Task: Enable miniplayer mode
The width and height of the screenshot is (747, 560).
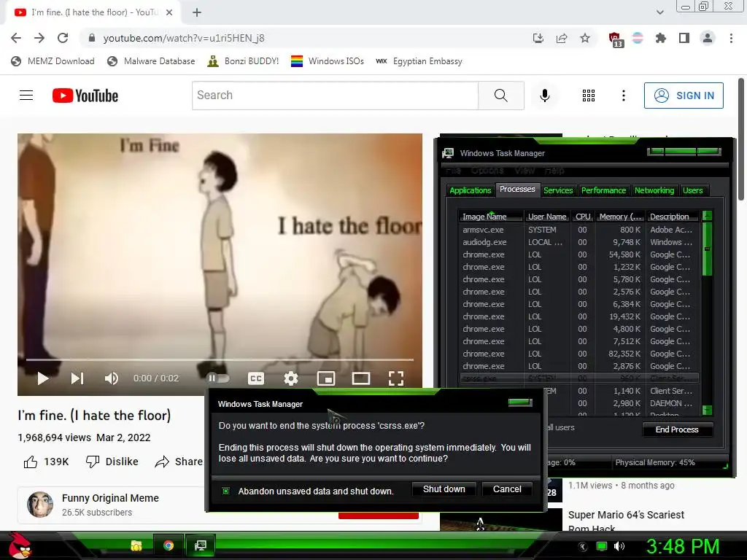Action: pos(326,378)
